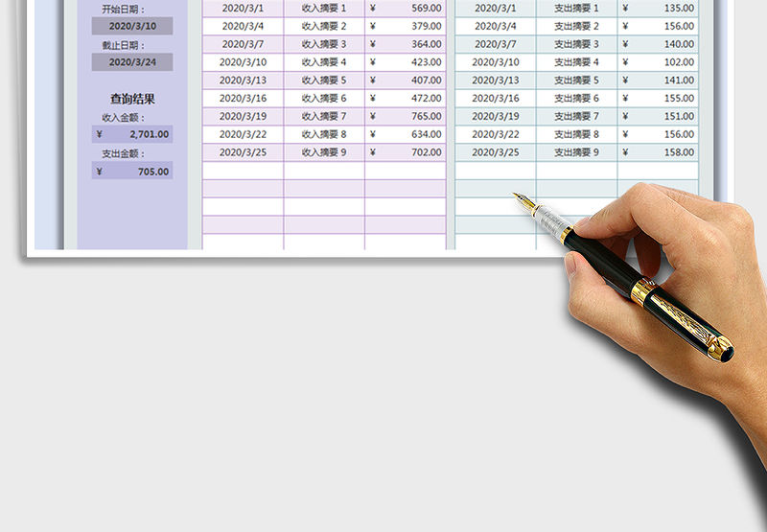This screenshot has height=532, width=767.
Task: Select income date 2020/3/16 in the purple table
Action: pos(243,99)
